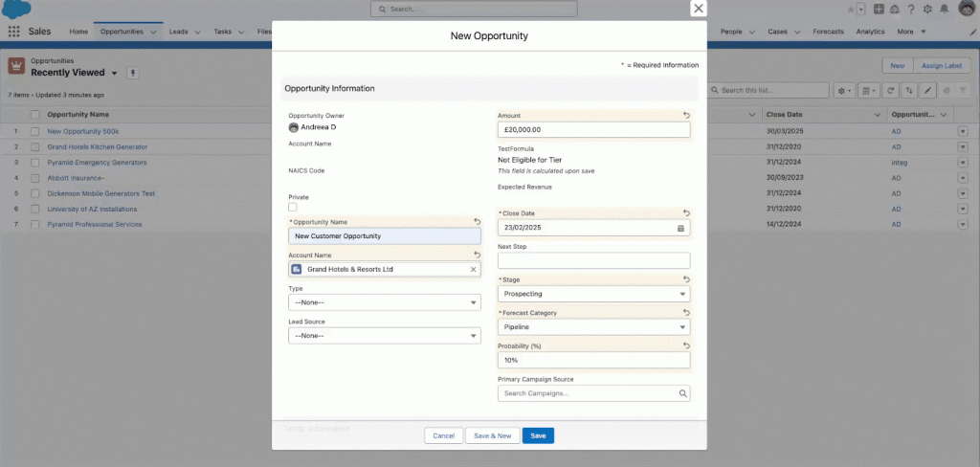Open the Display As table dropdown
This screenshot has height=467, width=980.
pos(869,91)
